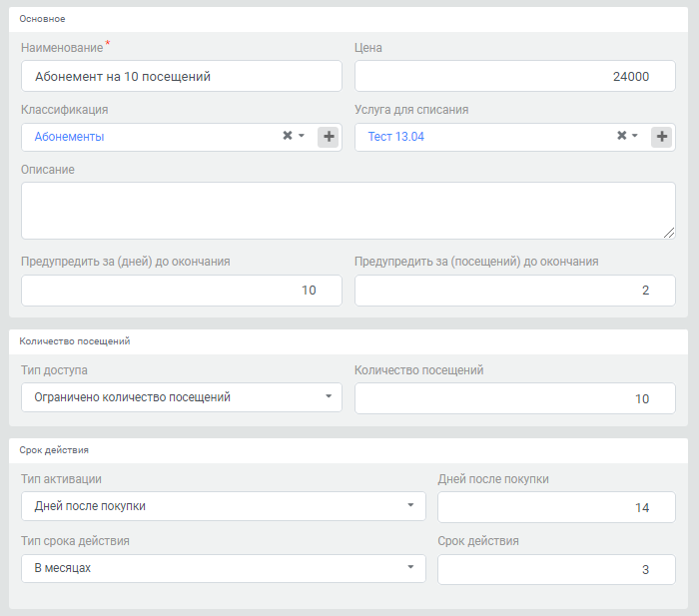This screenshot has height=616, width=699.
Task: Click the Тип активации label
Action: click(61, 479)
